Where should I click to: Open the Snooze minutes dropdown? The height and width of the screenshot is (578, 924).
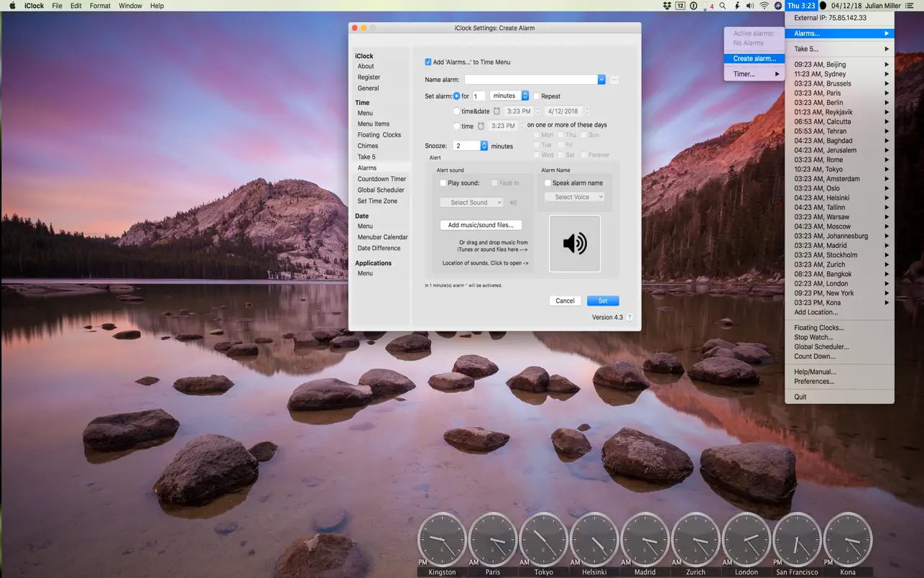coord(484,145)
